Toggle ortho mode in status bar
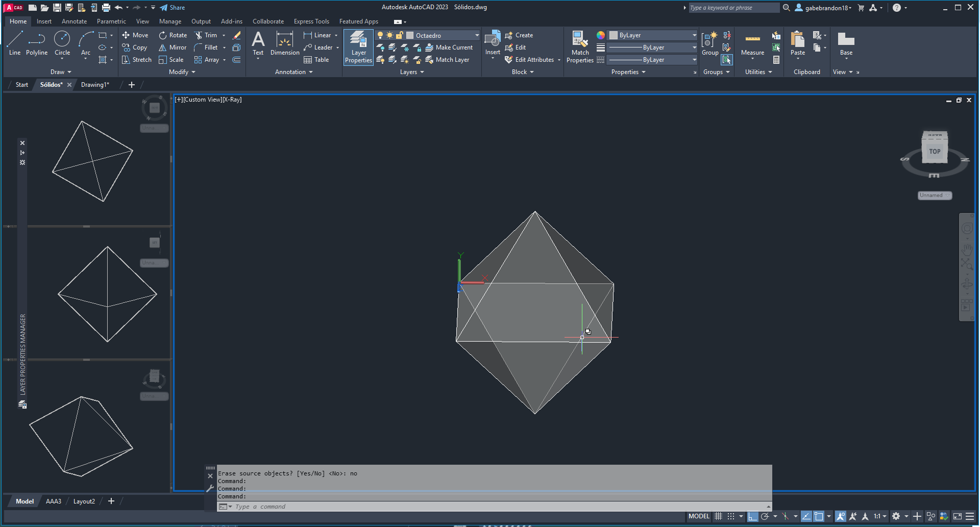 click(x=753, y=516)
